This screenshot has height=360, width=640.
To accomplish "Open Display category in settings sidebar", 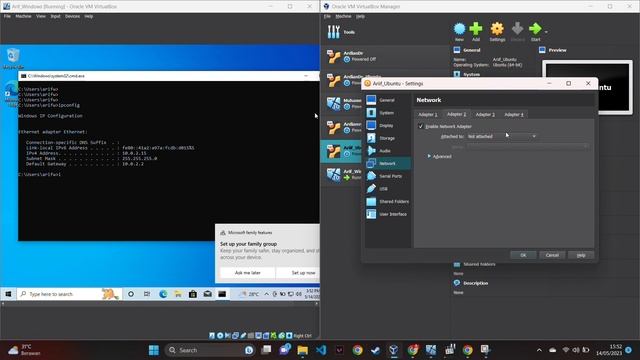I will [x=387, y=125].
